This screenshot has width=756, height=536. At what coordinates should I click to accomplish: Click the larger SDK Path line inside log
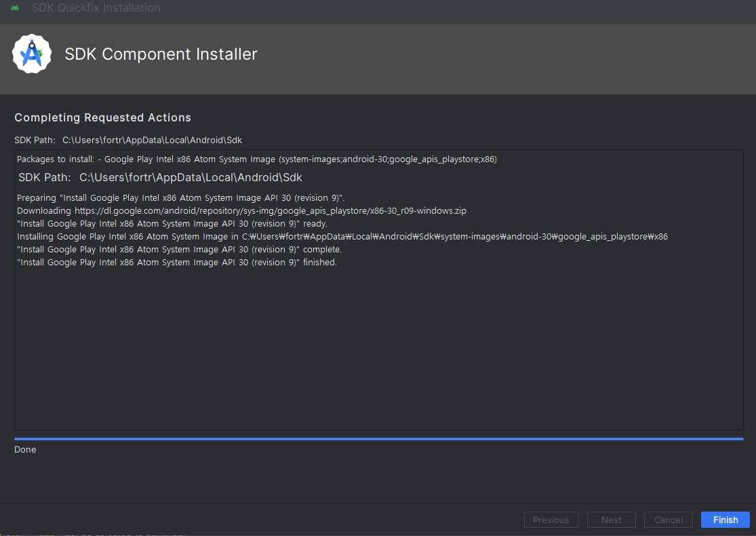pos(160,178)
